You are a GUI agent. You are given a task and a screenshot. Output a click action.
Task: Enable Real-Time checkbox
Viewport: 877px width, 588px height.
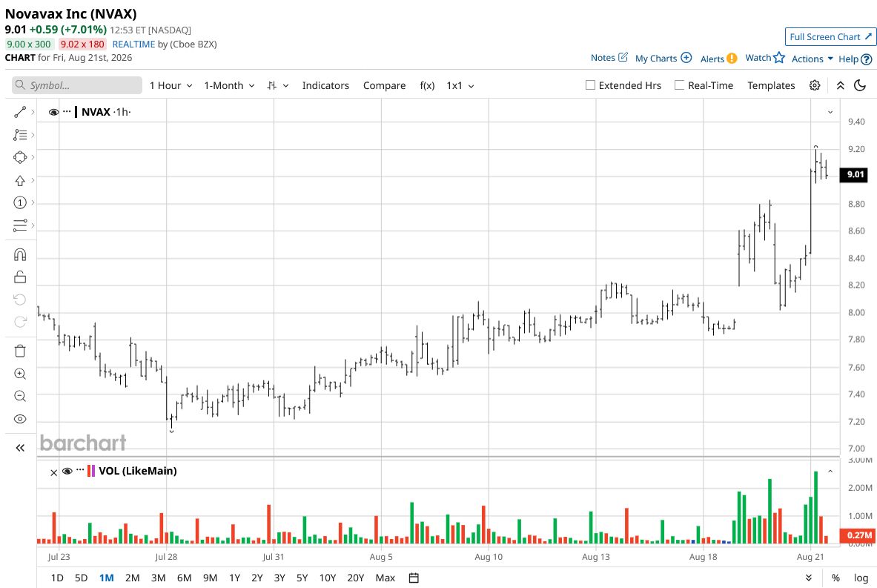pos(679,85)
